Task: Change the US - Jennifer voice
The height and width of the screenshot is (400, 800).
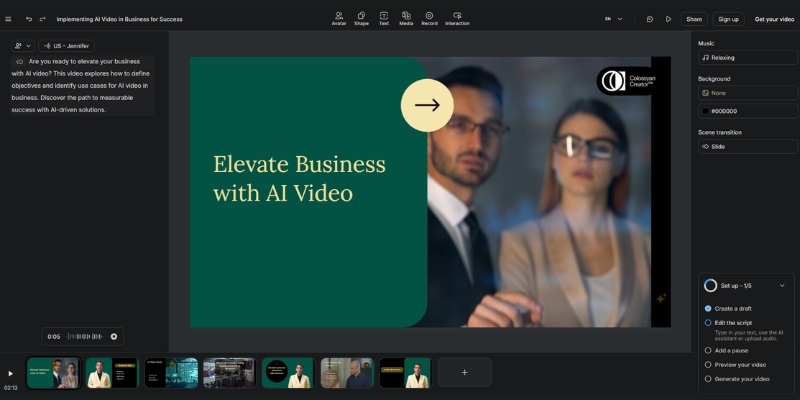Action: click(66, 46)
